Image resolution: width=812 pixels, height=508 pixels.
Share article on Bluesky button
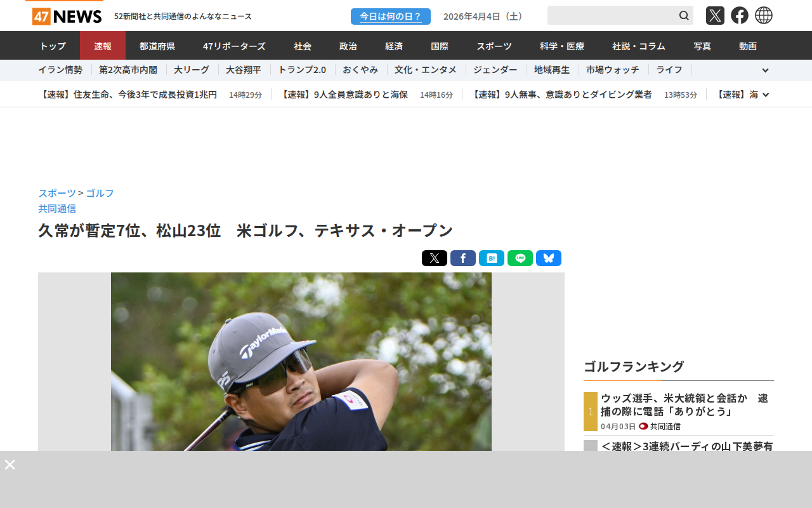click(549, 258)
